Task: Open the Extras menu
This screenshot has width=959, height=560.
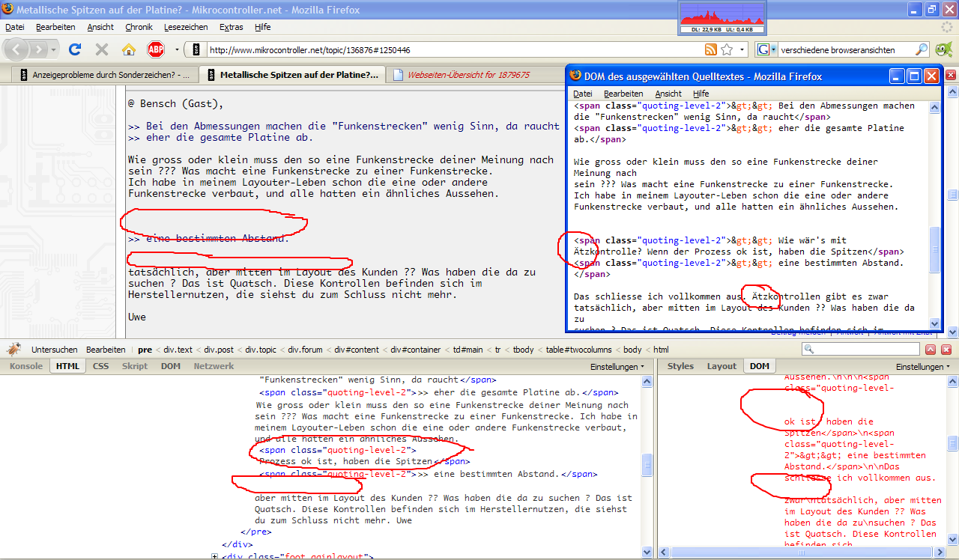Action: click(x=232, y=27)
